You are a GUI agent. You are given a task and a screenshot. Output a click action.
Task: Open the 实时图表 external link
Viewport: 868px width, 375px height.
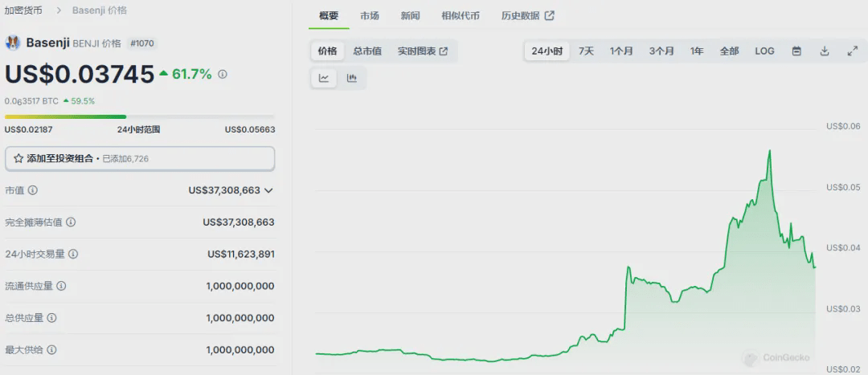(x=423, y=51)
